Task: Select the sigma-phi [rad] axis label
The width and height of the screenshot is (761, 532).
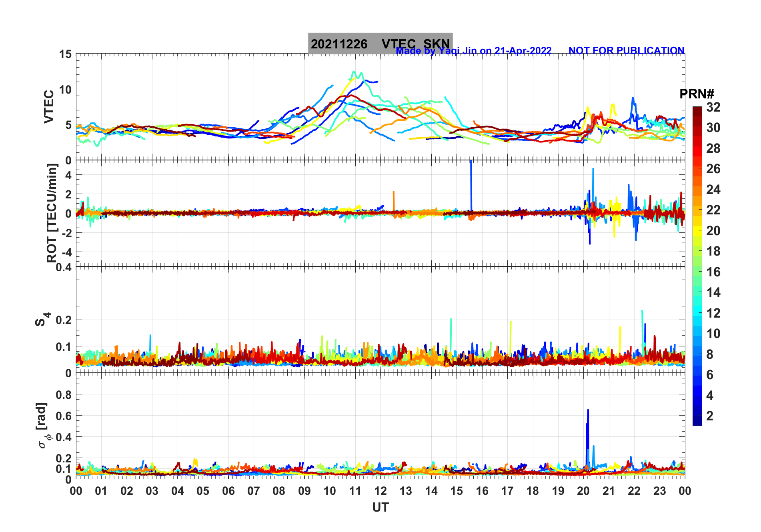Action: click(43, 426)
